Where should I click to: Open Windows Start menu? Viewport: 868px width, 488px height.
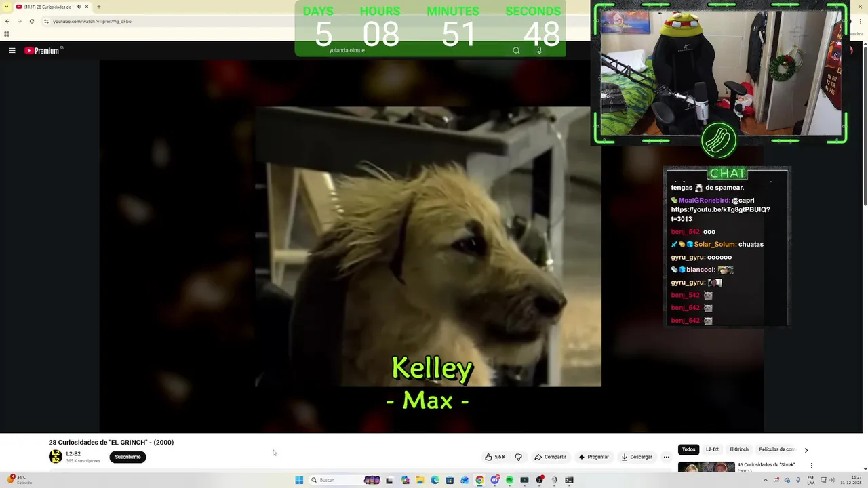[x=299, y=480]
